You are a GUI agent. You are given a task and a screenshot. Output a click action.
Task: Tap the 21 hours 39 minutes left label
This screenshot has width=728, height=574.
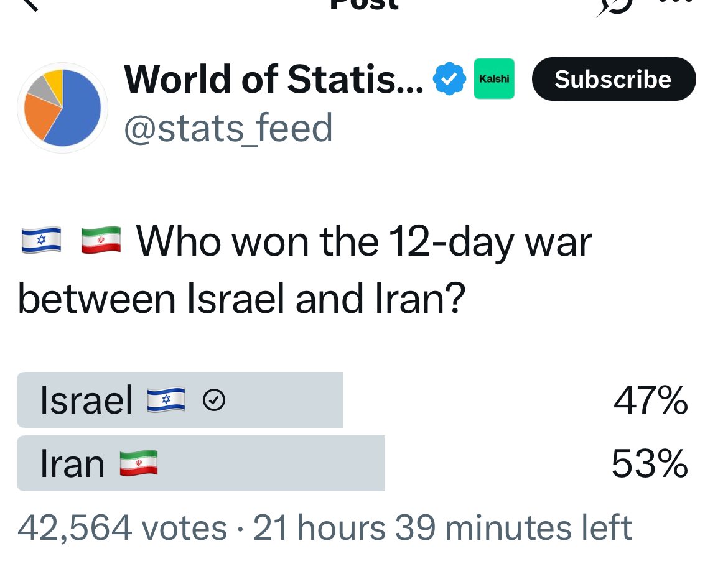442,528
